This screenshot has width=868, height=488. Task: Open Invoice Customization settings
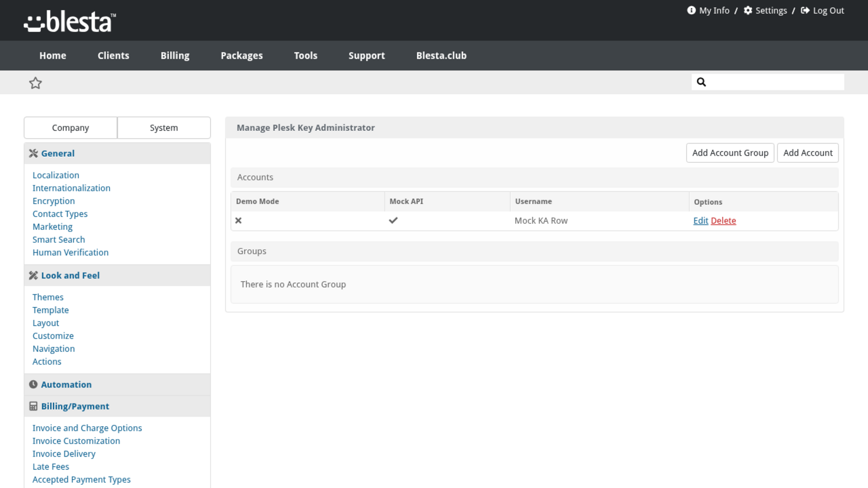click(76, 441)
